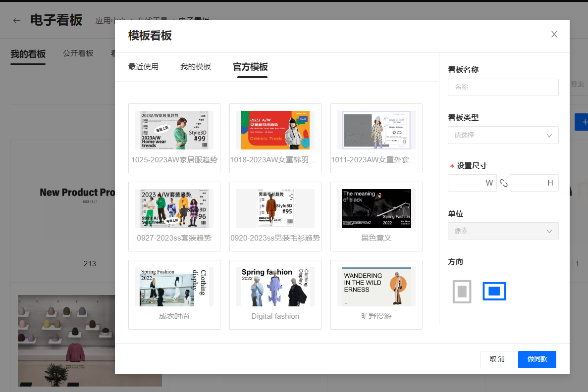The image size is (588, 392).
Task: Choose the 1018-2023AW女童棉羽 template
Action: tap(275, 138)
